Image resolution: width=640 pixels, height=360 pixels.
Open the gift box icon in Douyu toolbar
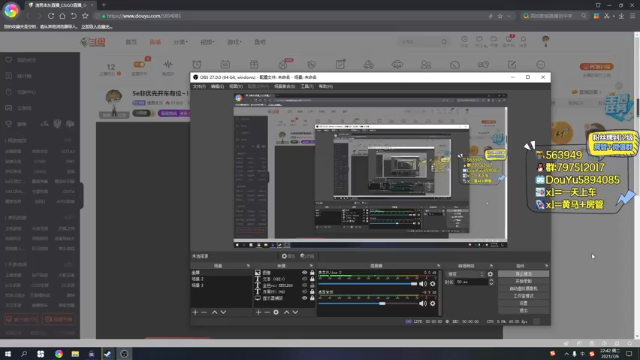coord(254,64)
